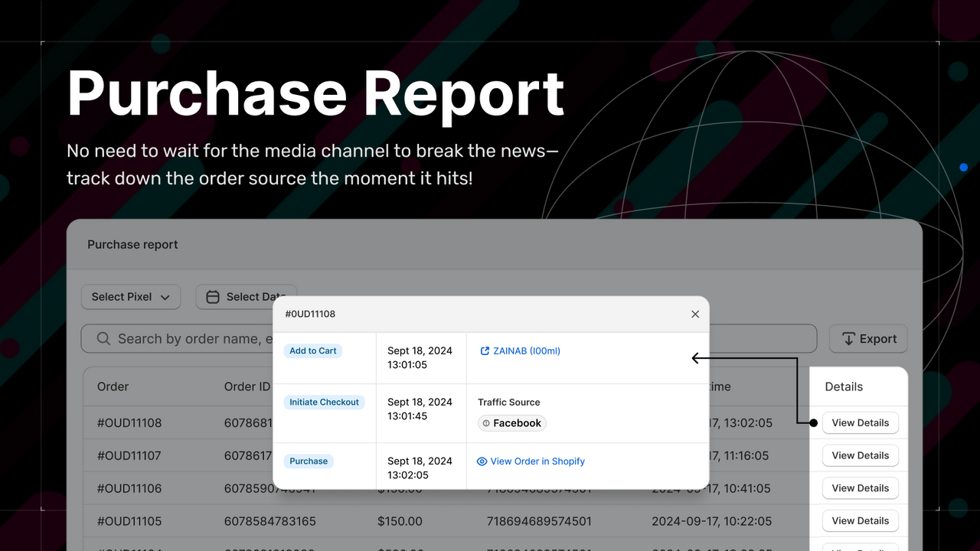Click the Traffic Source label
Viewport: 980px width, 551px height.
[x=509, y=402]
